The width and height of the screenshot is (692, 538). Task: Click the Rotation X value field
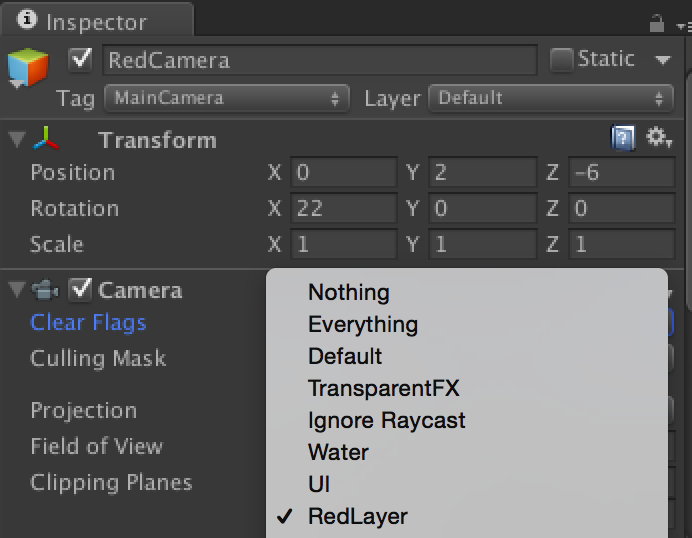tap(343, 209)
